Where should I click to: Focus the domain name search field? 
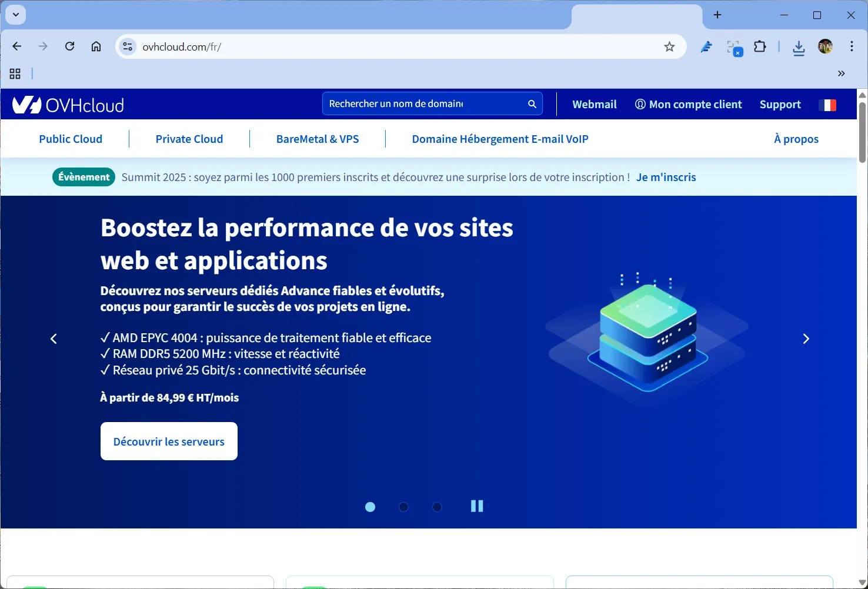tap(432, 103)
